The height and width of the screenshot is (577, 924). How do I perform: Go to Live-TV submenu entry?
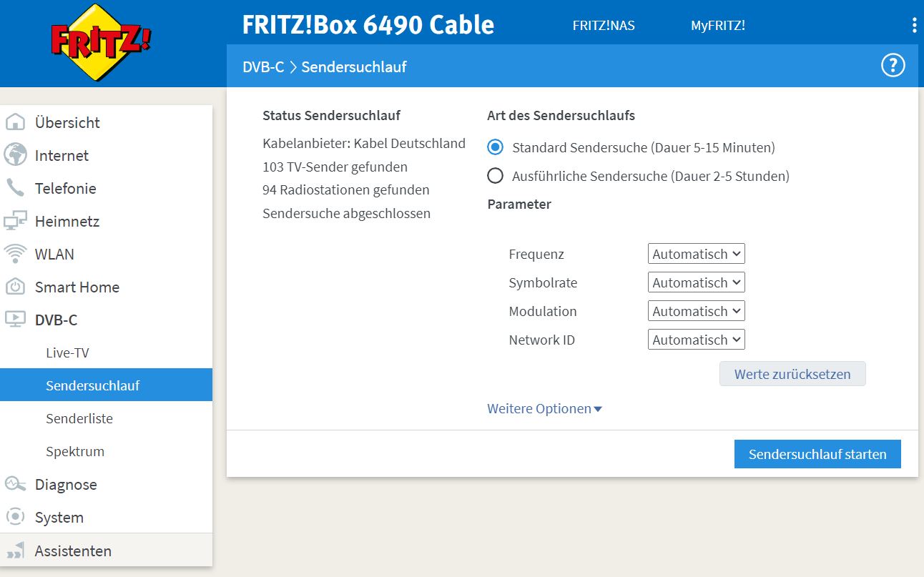[x=67, y=352]
